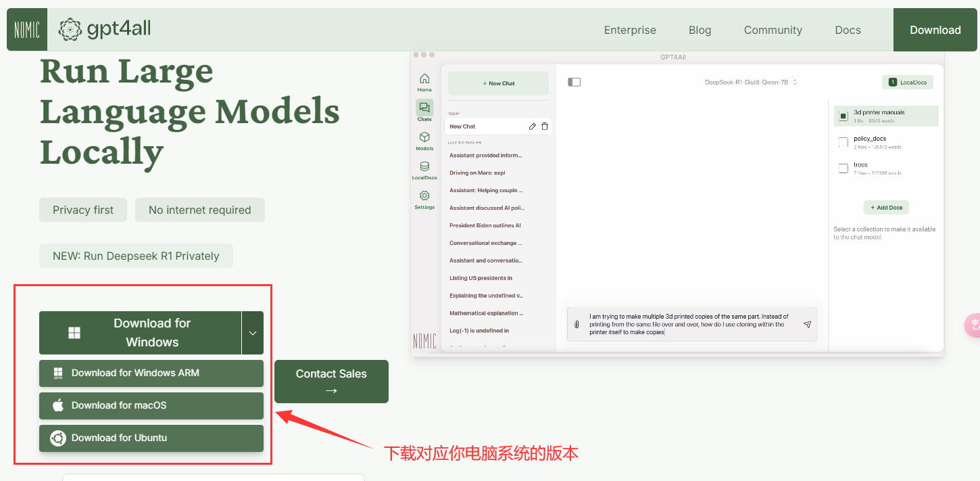Check the trees collection checkbox

[843, 168]
